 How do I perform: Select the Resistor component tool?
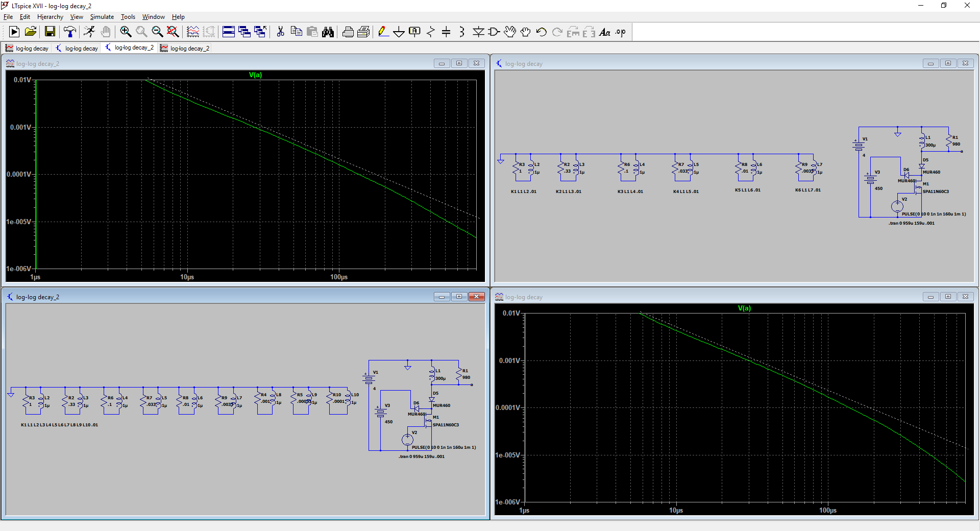click(x=431, y=32)
